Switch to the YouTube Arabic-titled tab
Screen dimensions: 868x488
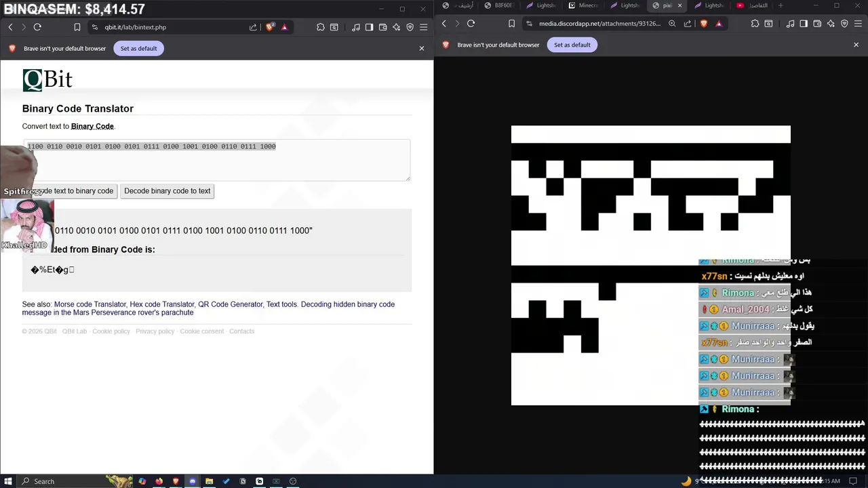pos(753,5)
